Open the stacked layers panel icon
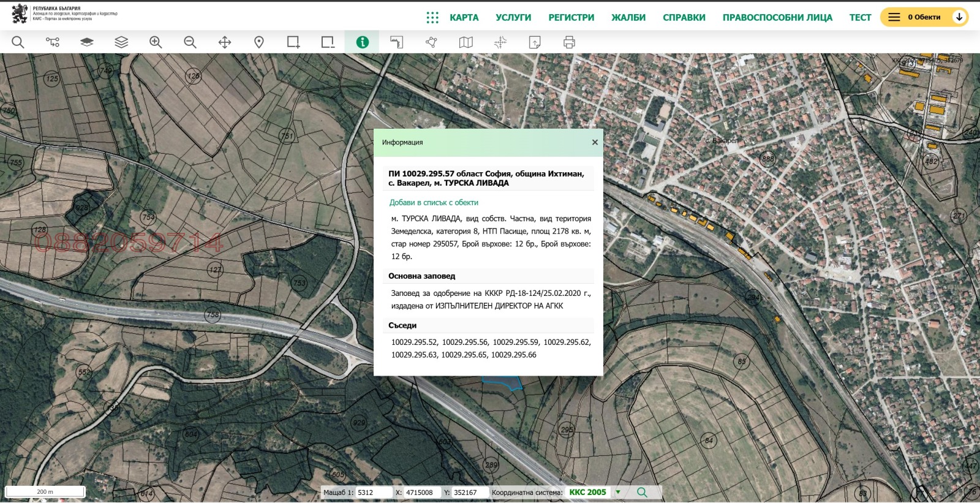 (121, 42)
